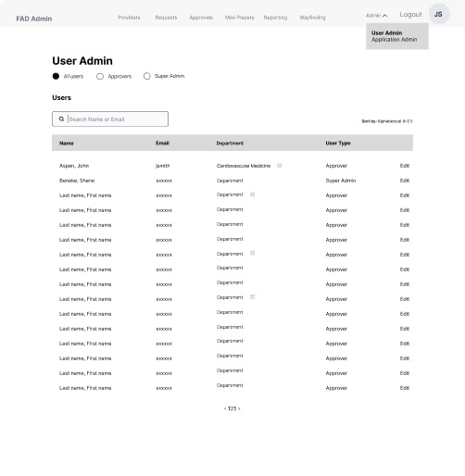Click the Cardiovascular Medicine department cell
The width and height of the screenshot is (465, 476).
tap(244, 166)
